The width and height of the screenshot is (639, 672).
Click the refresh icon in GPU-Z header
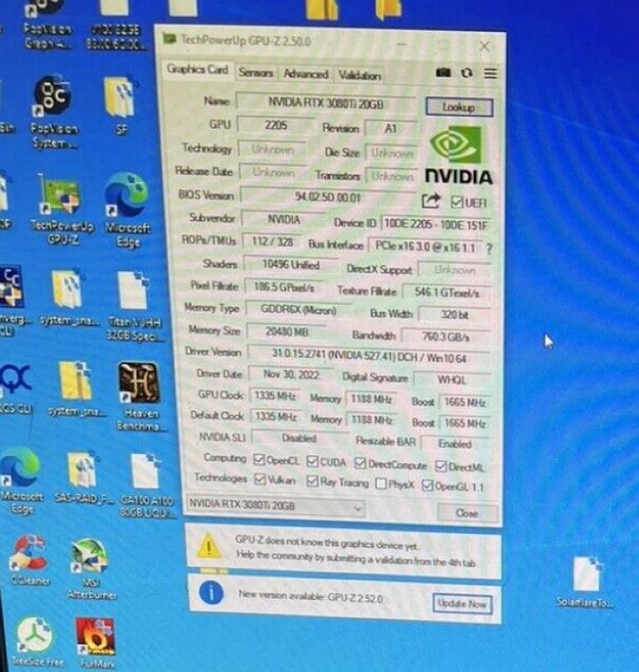click(466, 73)
